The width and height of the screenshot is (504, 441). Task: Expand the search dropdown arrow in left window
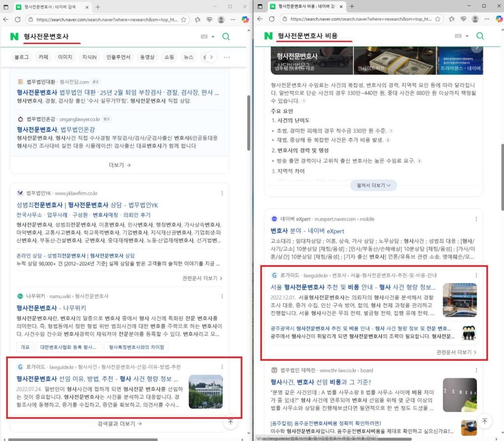(x=213, y=36)
